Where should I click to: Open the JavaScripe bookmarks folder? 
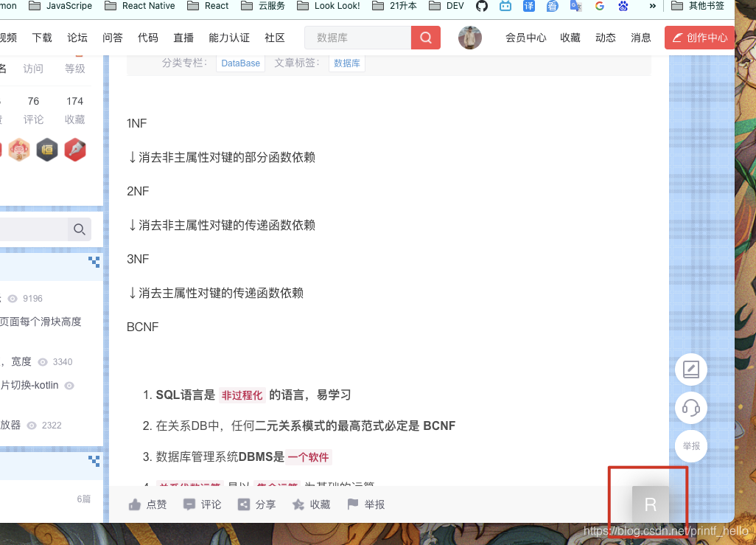[x=60, y=6]
